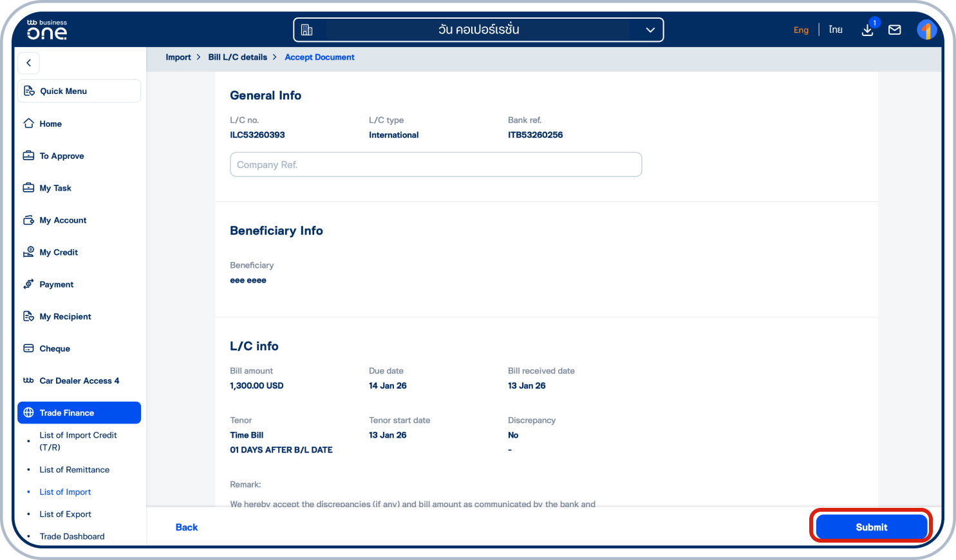This screenshot has height=560, width=956.
Task: Click the Back link
Action: 187,527
